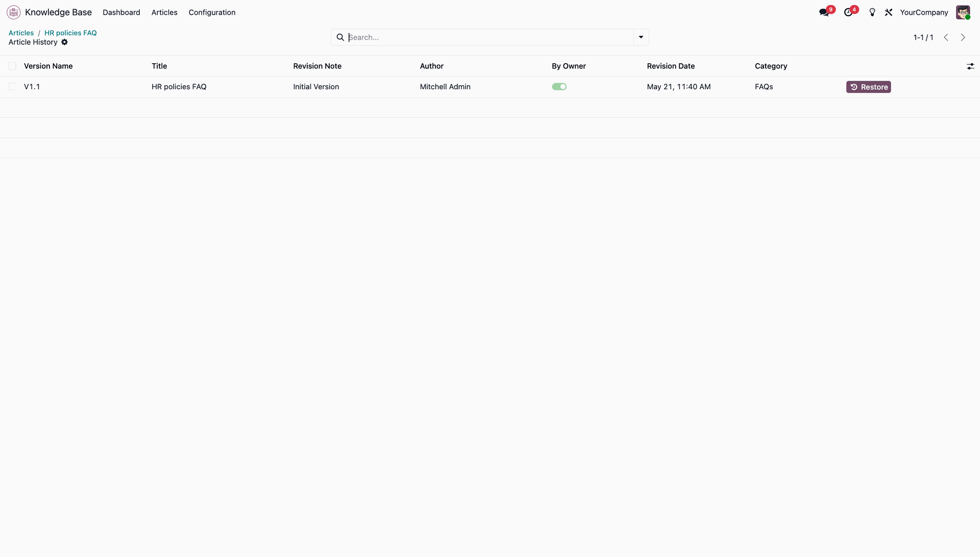Click the Article History gear settings icon
This screenshot has width=980, height=557.
pos(64,42)
